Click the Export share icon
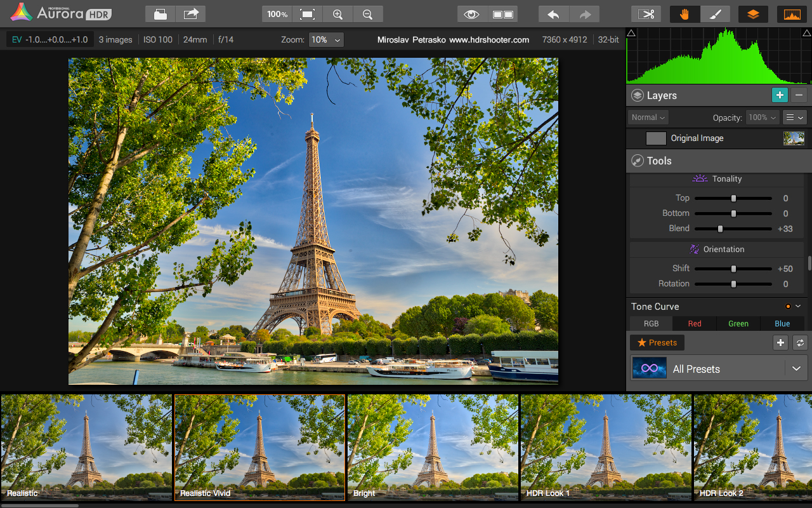812x508 pixels. [191, 14]
